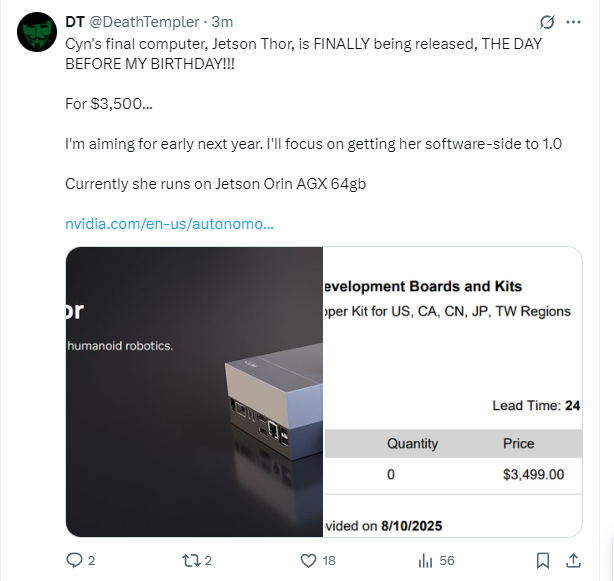Click the view count showing 56
Image resolution: width=614 pixels, height=581 pixels.
point(446,561)
